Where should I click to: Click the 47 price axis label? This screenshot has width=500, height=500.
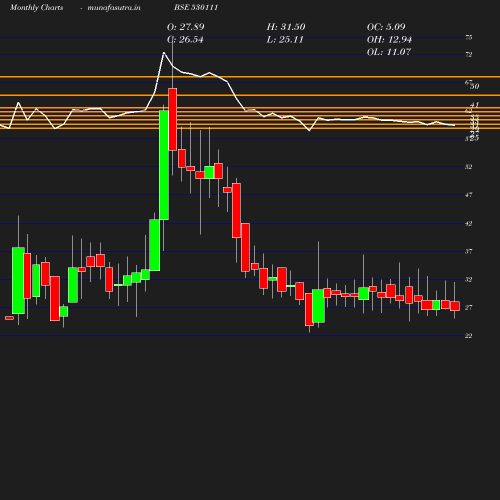469,195
